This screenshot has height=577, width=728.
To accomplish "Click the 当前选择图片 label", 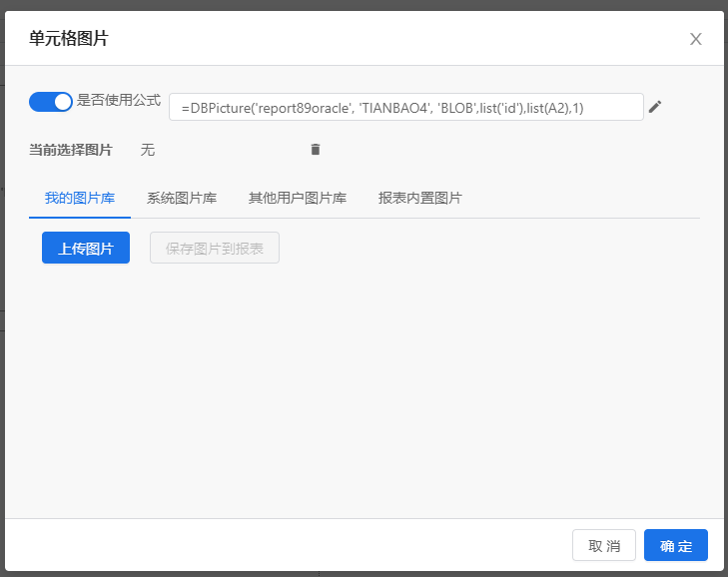I will [71, 150].
